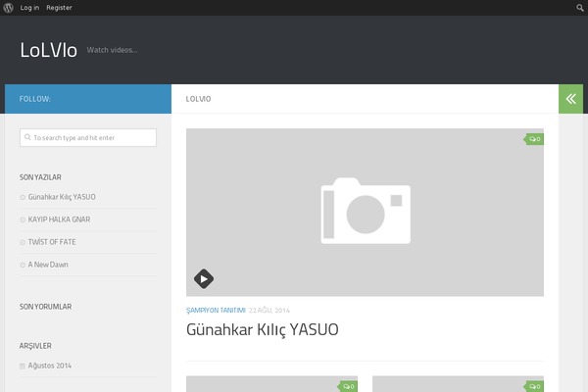Click the Register link
Screen dimensions: 588x392
(59, 8)
